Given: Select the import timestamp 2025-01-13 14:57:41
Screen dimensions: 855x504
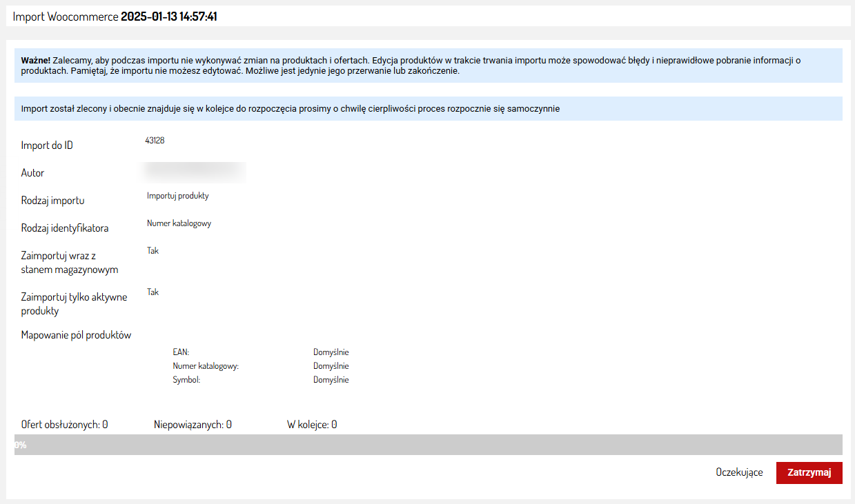Looking at the screenshot, I should tap(169, 17).
